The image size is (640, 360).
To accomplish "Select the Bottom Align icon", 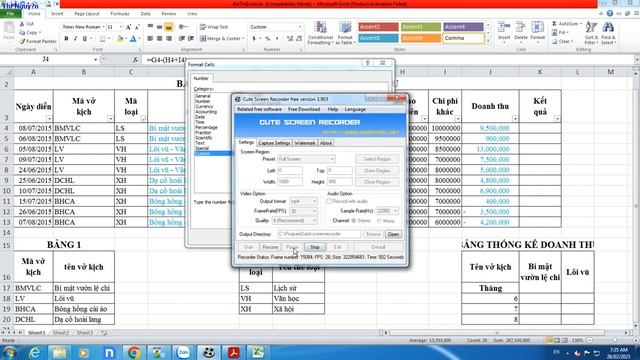I will pos(169,27).
